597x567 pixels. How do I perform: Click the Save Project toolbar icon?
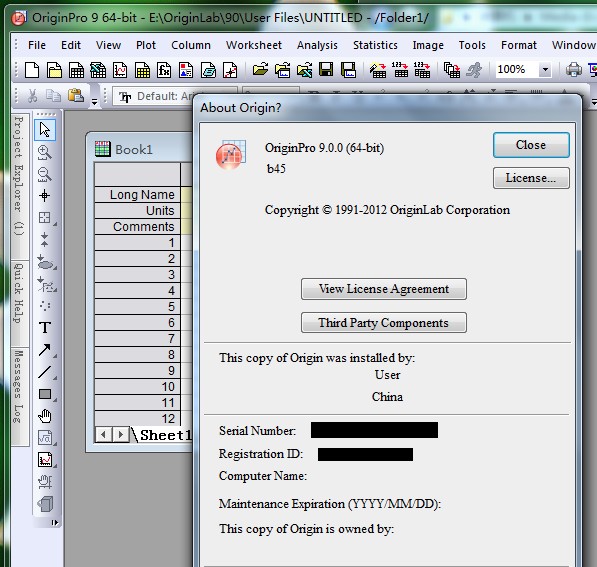326,70
